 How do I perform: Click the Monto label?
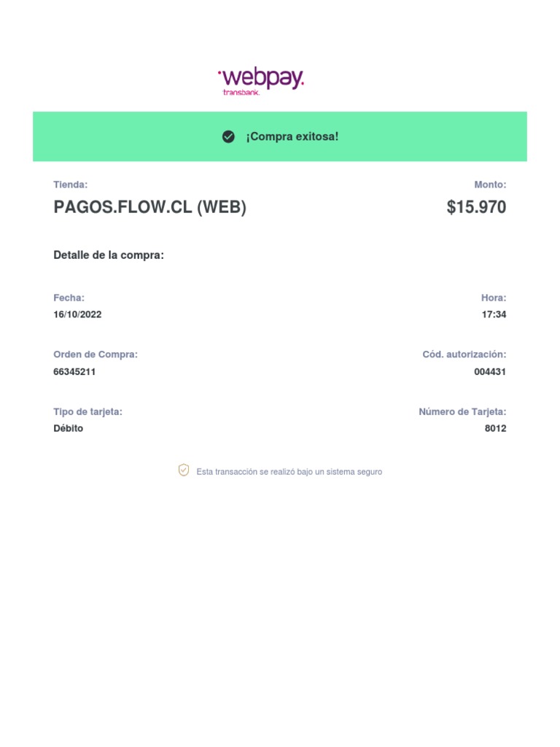tap(490, 185)
